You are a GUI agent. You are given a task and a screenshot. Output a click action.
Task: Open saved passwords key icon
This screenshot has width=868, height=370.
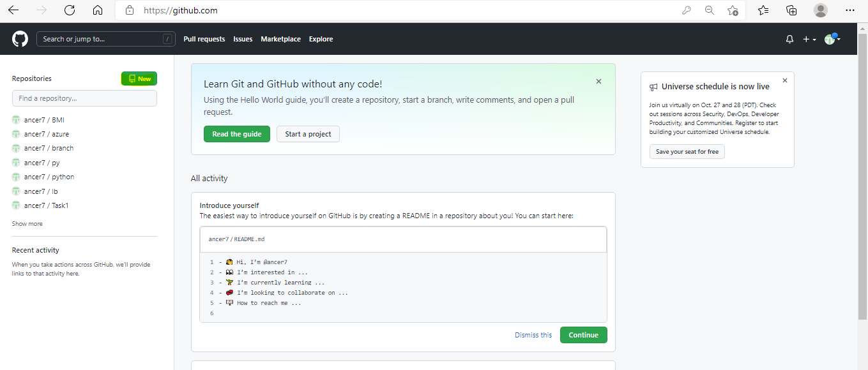pyautogui.click(x=687, y=10)
